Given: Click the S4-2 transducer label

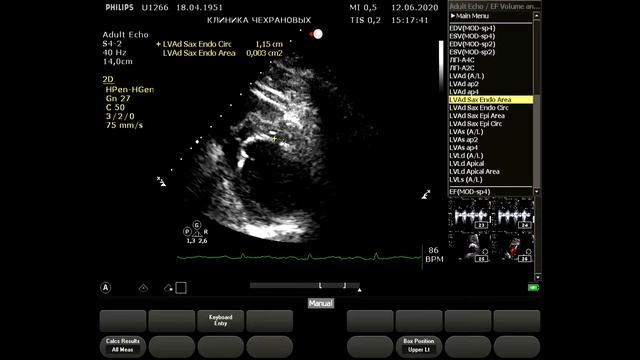Looking at the screenshot, I should pyautogui.click(x=112, y=44).
